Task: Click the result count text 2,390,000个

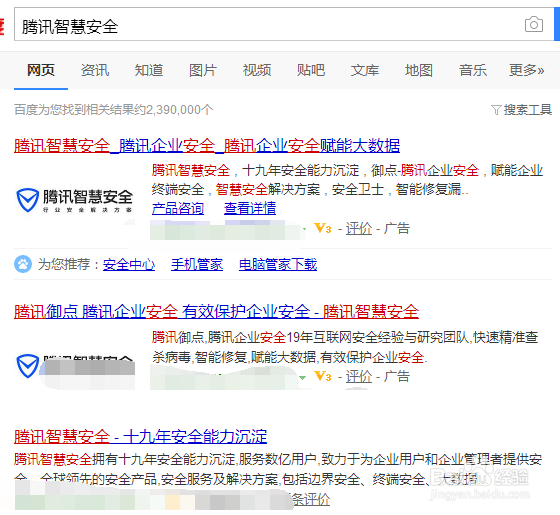Action: tap(180, 110)
